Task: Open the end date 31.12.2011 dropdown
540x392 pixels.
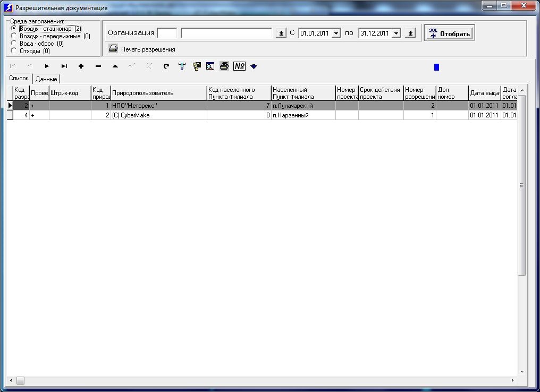Action: [396, 33]
